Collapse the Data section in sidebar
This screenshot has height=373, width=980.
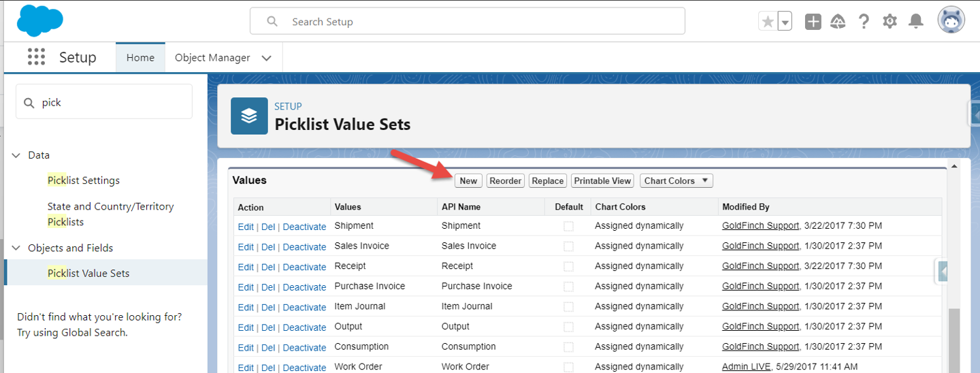tap(16, 155)
